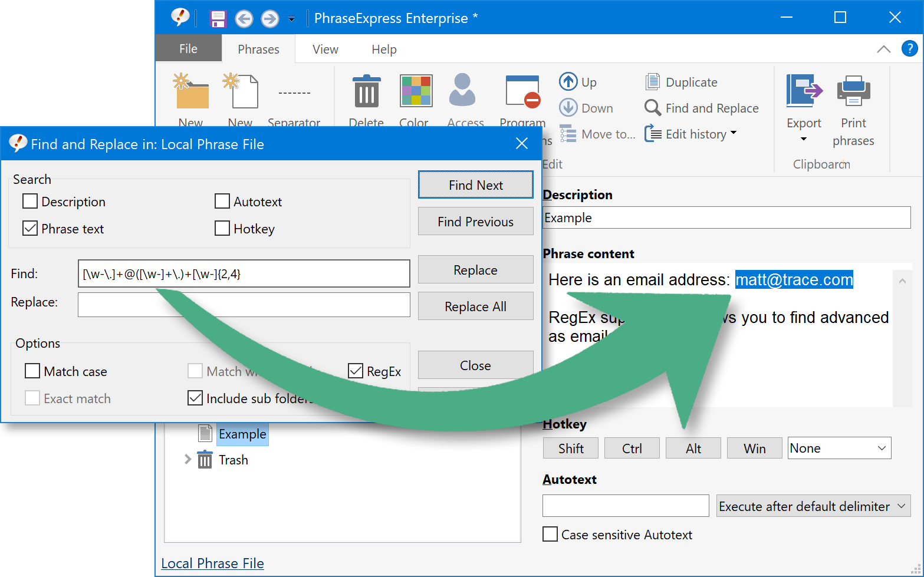
Task: Toggle the Match case option
Action: click(32, 371)
